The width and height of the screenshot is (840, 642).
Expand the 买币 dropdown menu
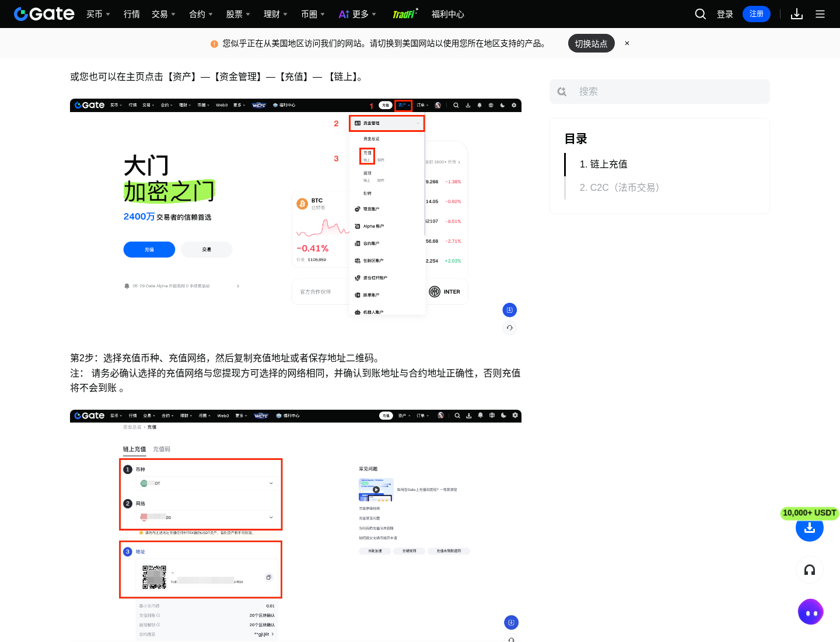tap(98, 14)
